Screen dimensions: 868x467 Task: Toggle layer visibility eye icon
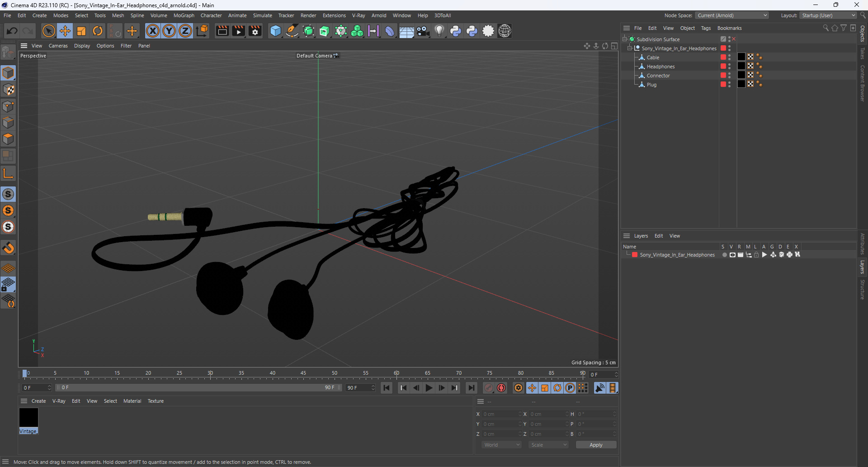pyautogui.click(x=732, y=255)
